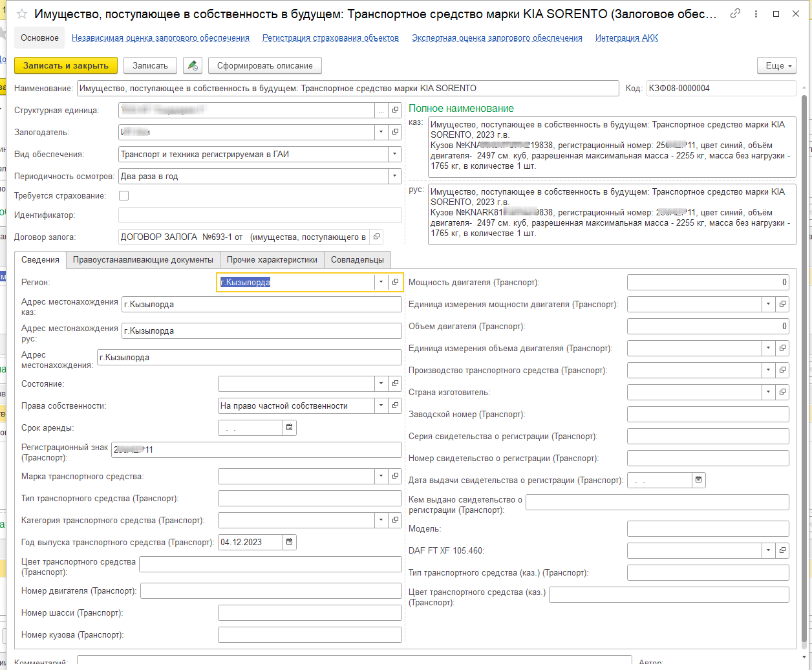The width and height of the screenshot is (812, 670).
Task: Click the Объем двигателя numeric field
Action: point(708,327)
